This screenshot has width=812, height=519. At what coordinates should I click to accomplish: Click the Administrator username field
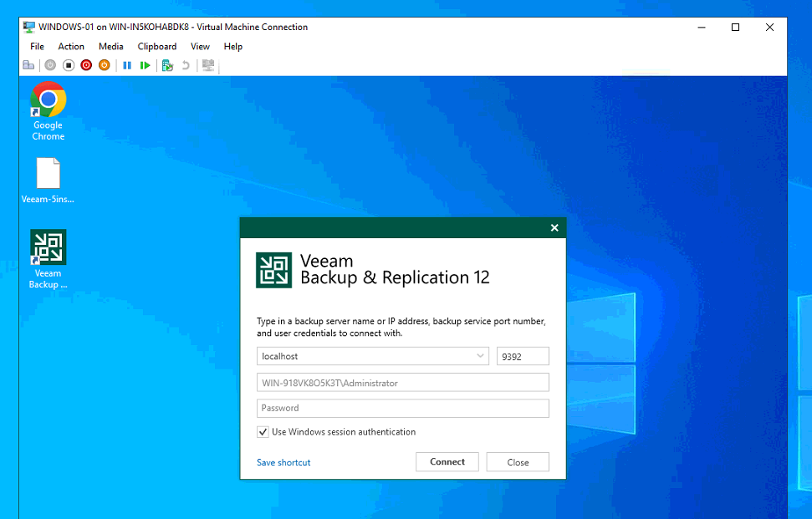(403, 383)
